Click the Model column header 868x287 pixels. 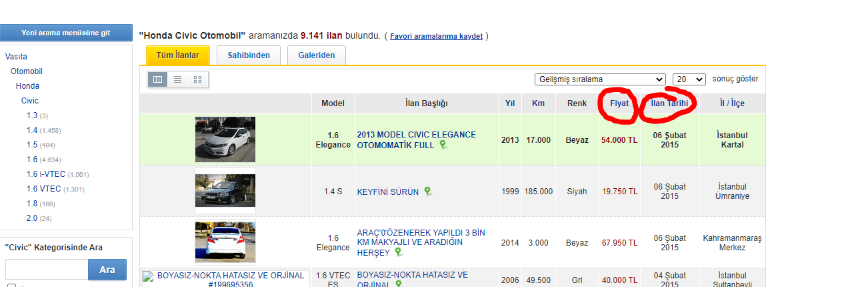[333, 103]
